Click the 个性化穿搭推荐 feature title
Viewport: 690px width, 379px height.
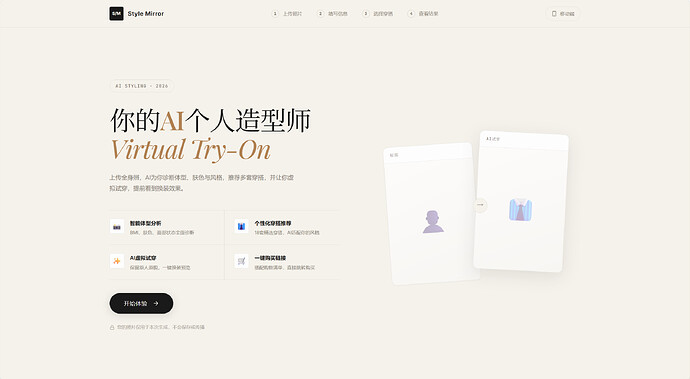coord(273,223)
